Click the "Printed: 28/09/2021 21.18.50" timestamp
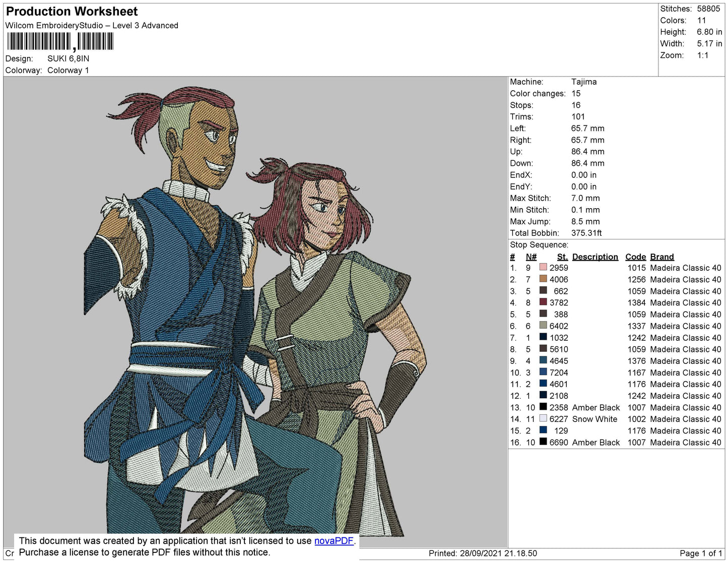The width and height of the screenshot is (728, 563). tap(483, 553)
